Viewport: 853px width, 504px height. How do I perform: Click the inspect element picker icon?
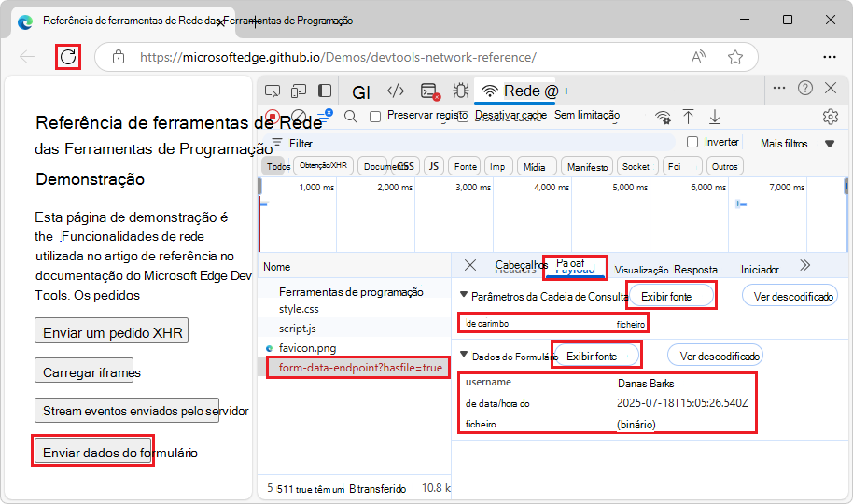point(273,91)
